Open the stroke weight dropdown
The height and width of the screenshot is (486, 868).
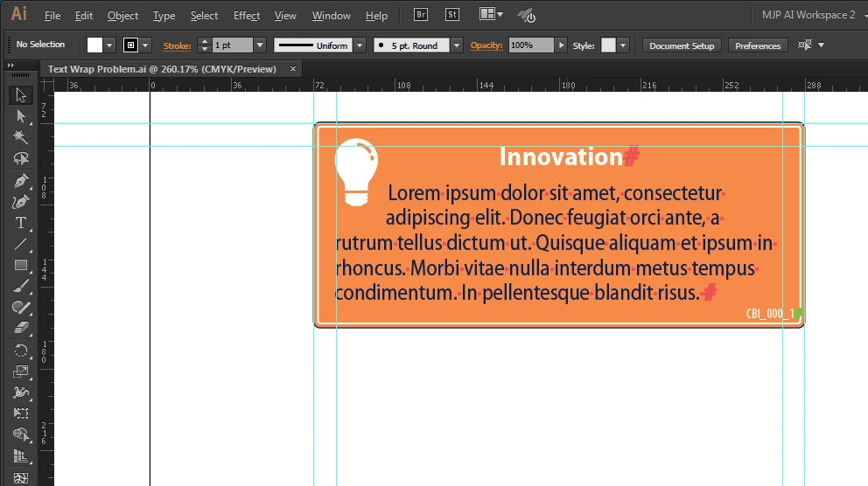260,45
